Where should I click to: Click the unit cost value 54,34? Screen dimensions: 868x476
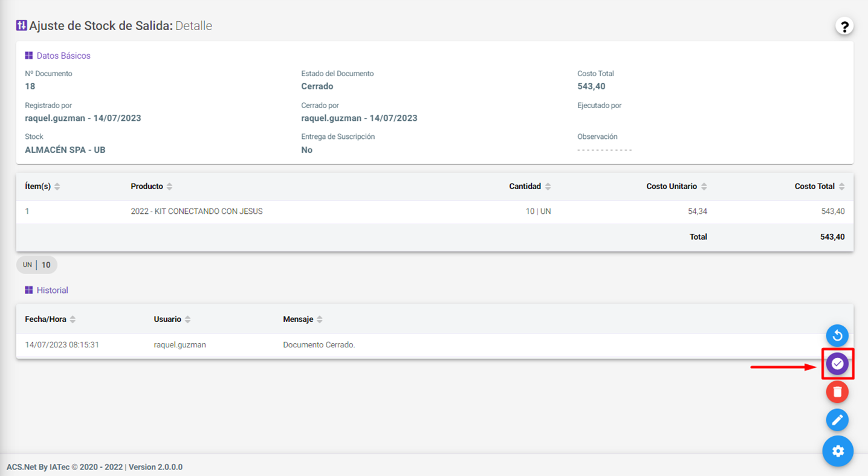point(697,211)
